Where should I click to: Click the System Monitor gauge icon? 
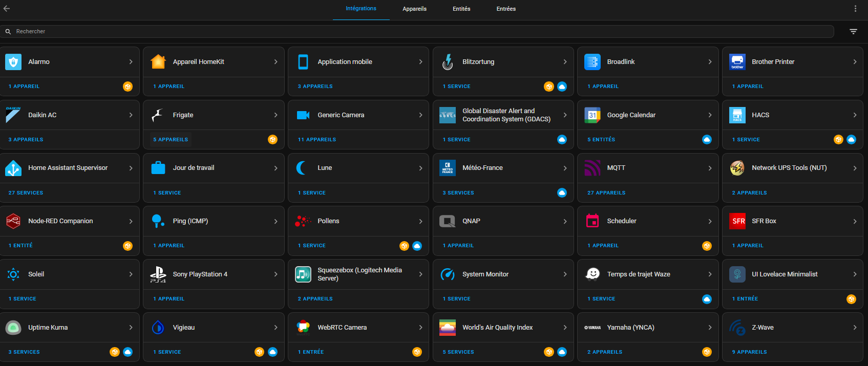(x=448, y=274)
